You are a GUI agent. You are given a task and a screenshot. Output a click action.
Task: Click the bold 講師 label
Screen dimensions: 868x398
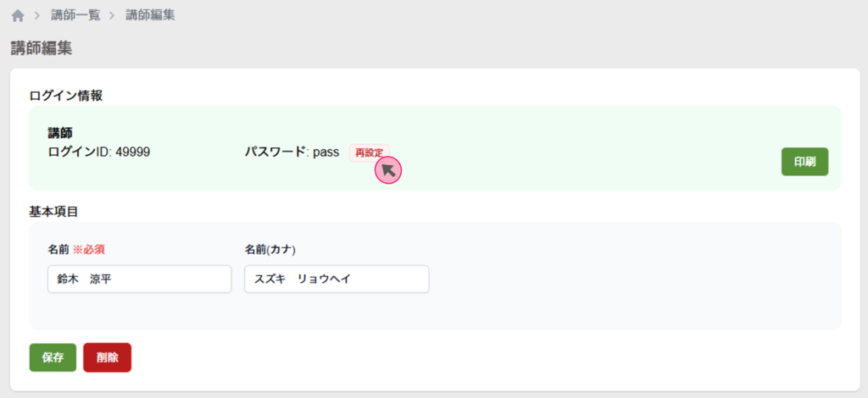click(60, 133)
